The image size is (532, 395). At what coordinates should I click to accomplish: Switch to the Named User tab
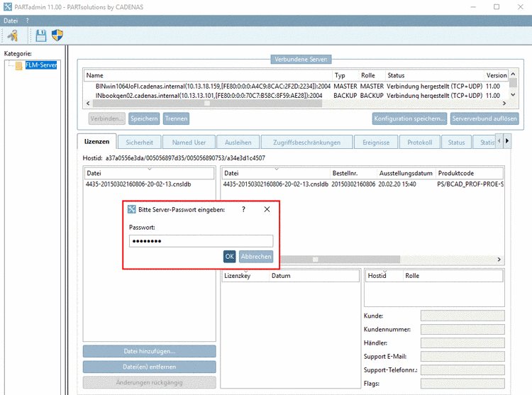189,143
